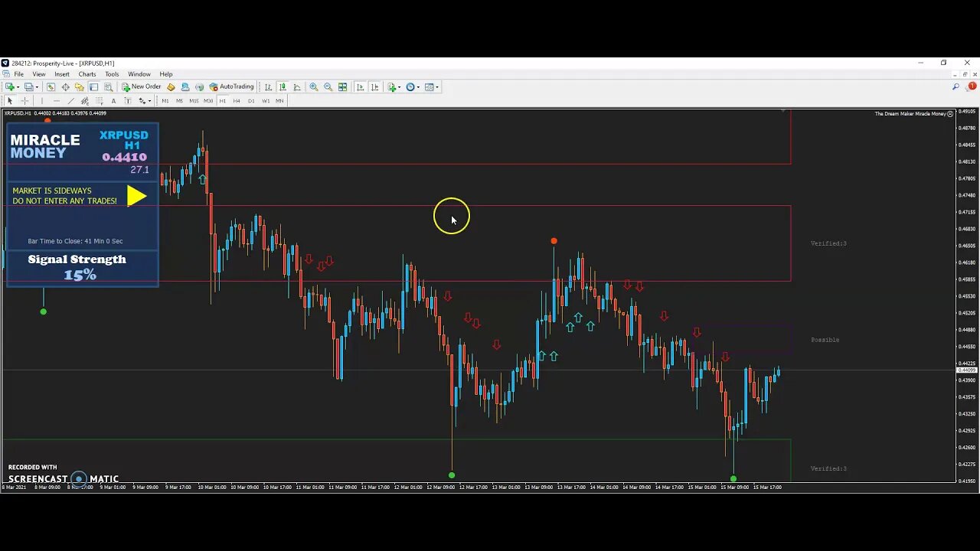Screen dimensions: 980x551
Task: Open the Insert menu
Action: pos(62,74)
